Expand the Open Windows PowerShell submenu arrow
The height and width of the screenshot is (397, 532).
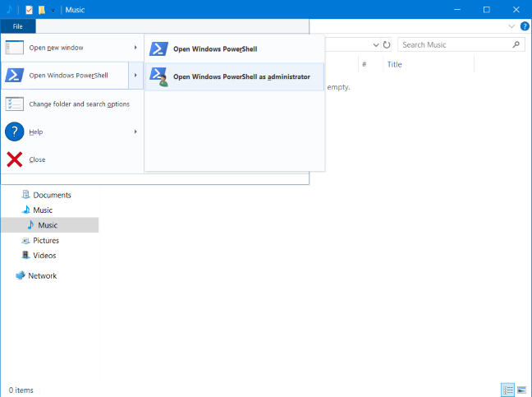(x=135, y=76)
